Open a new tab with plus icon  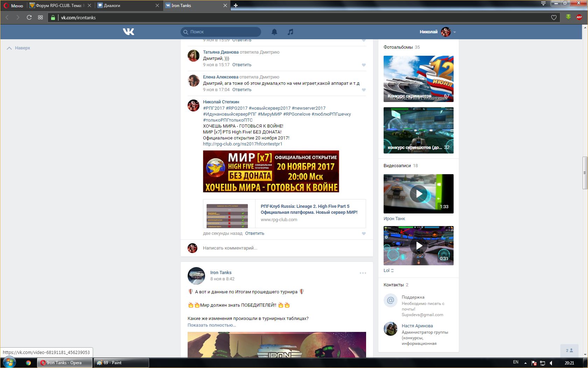click(x=236, y=5)
